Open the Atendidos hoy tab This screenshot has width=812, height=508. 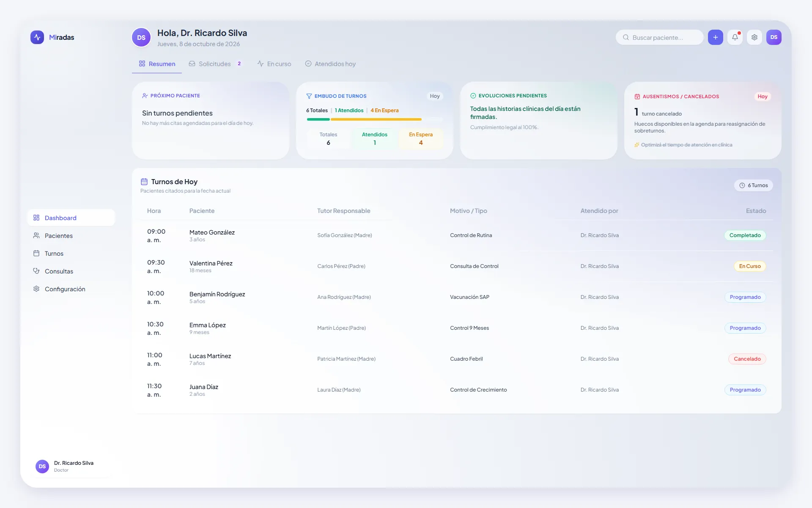(330, 64)
